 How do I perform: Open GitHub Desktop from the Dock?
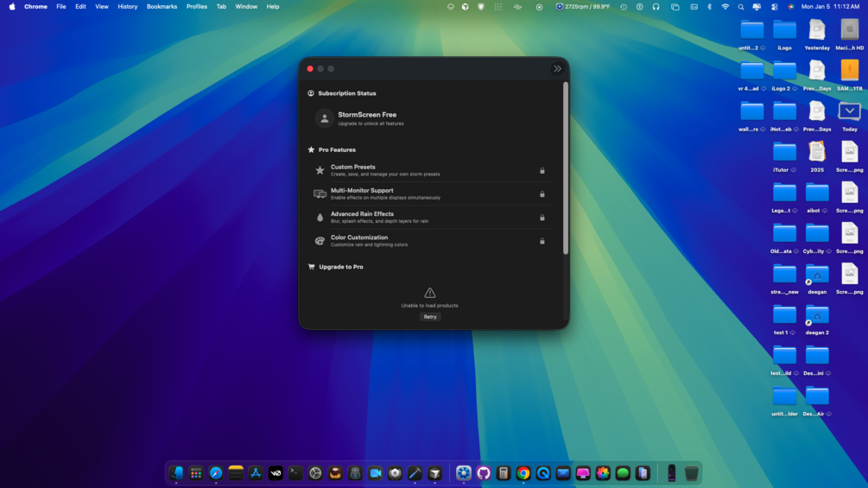pyautogui.click(x=484, y=473)
